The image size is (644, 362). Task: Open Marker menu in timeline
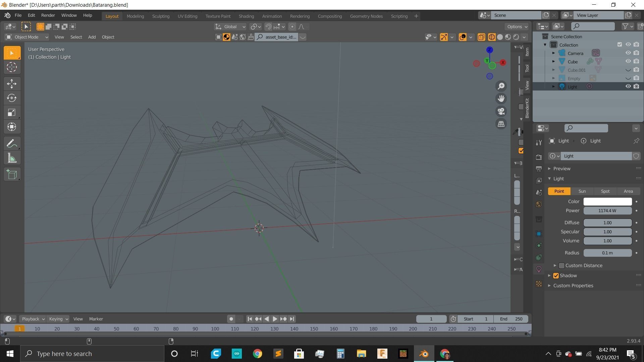[96, 319]
